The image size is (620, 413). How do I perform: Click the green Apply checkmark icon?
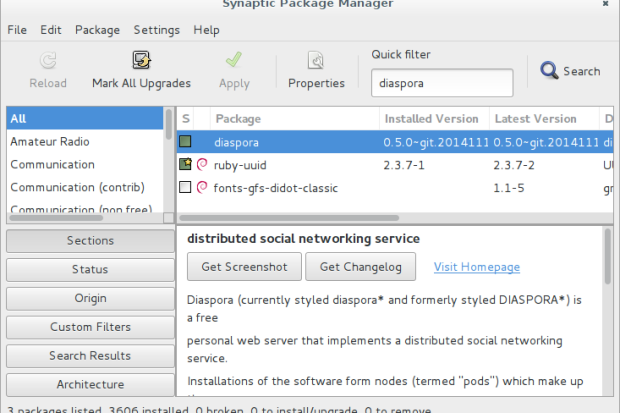tap(234, 60)
